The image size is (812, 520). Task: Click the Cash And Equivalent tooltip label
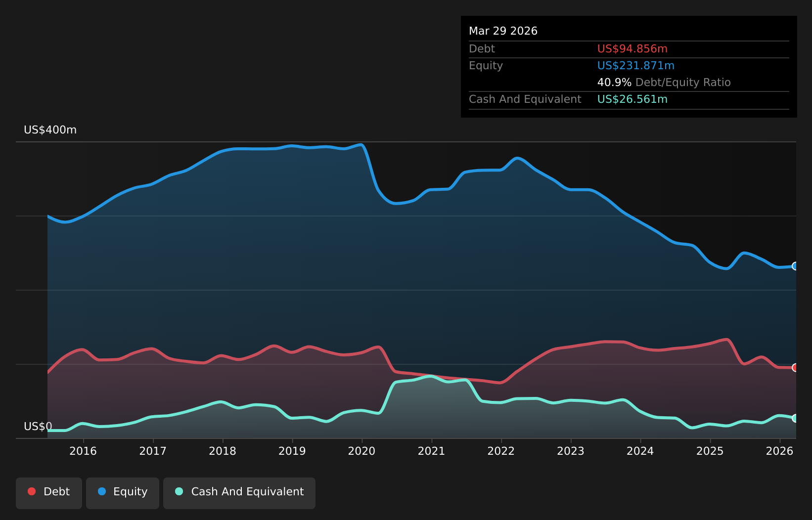(525, 99)
